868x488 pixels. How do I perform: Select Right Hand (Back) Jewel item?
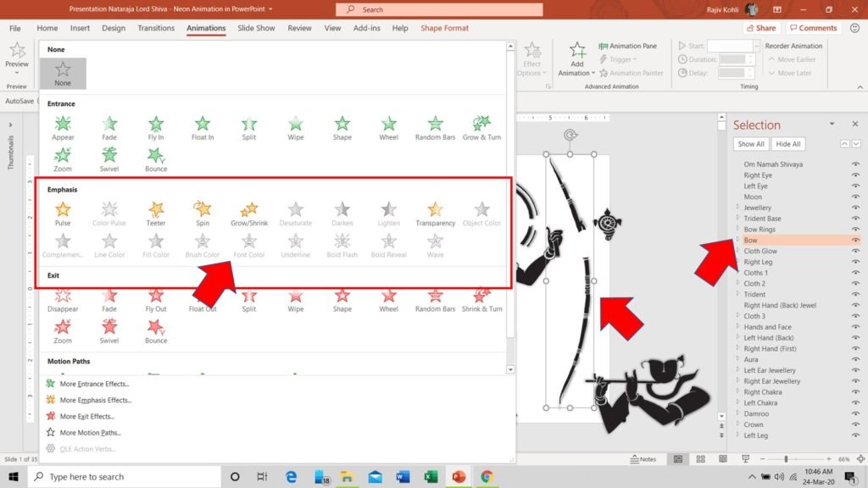(x=780, y=305)
